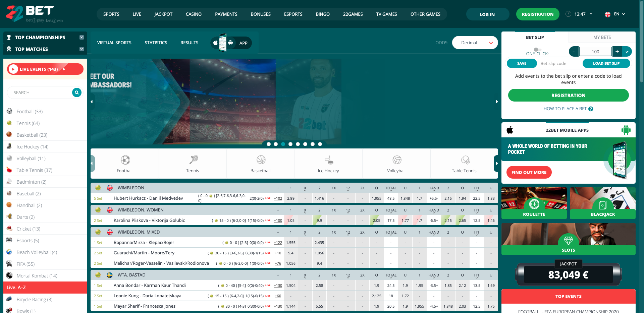Click the clock icon next to 13:47
Screen dimensions: 644x313
tap(568, 14)
